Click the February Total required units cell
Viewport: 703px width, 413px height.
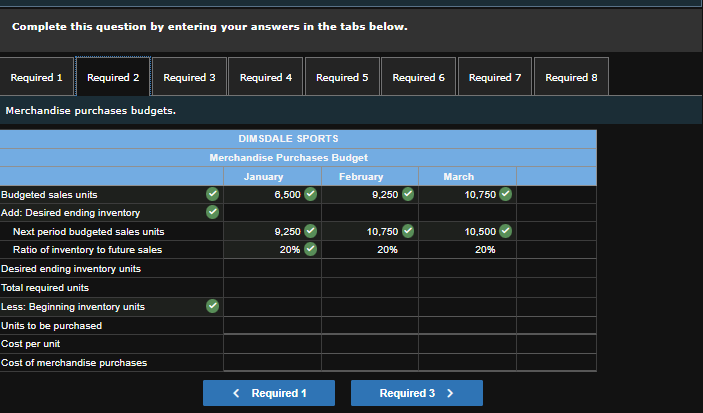point(370,287)
